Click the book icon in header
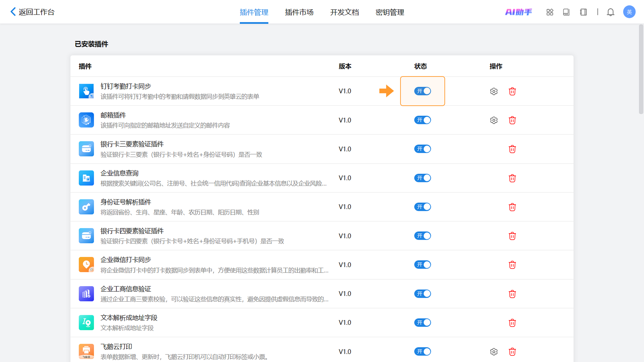644x362 pixels. (566, 12)
